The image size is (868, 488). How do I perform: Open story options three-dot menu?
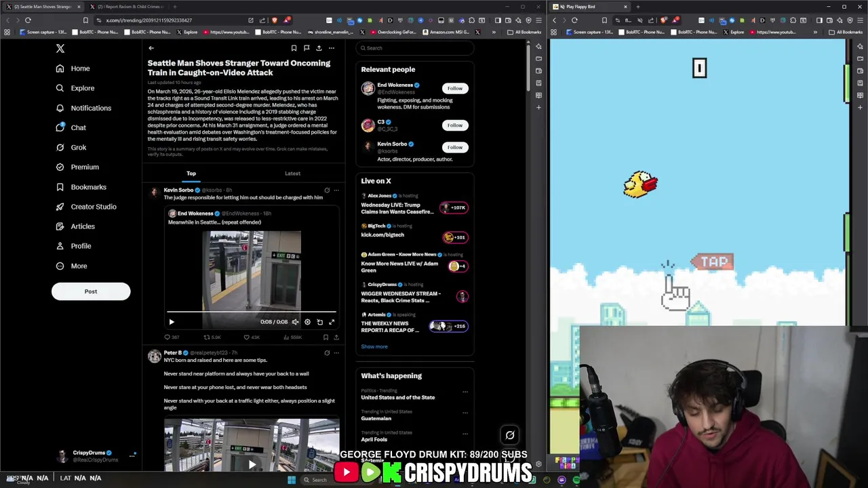[332, 48]
